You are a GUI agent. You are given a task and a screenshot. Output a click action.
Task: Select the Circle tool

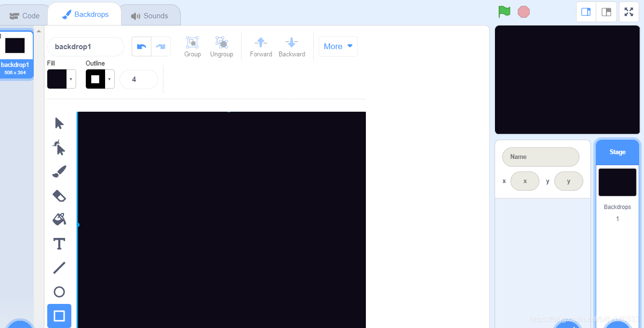(x=59, y=292)
